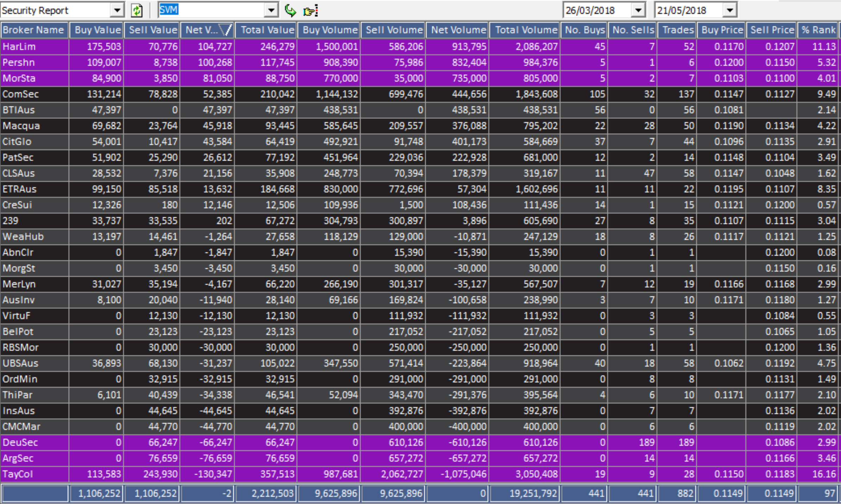
Task: Select the ThiPar broker name cell
Action: (34, 395)
